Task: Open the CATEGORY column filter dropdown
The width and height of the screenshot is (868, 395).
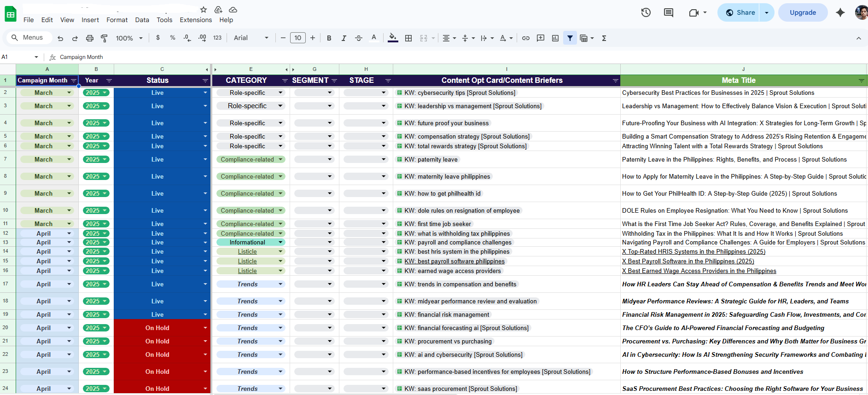Action: [285, 81]
